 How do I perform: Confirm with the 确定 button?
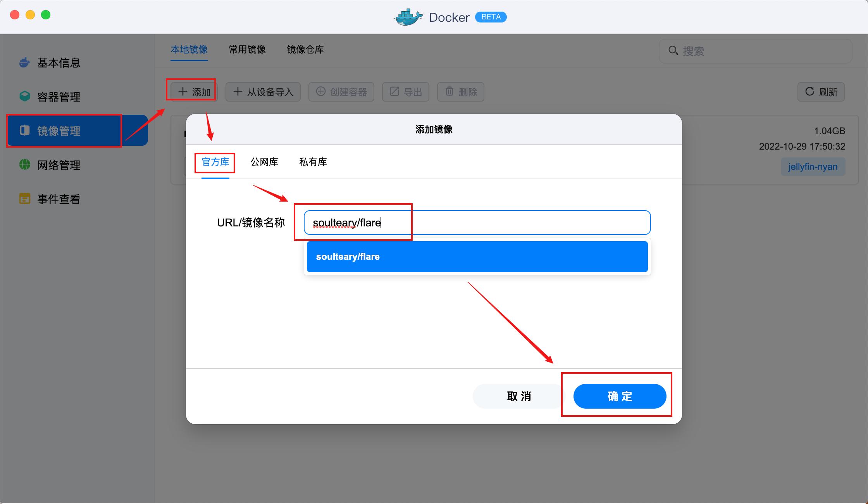619,396
